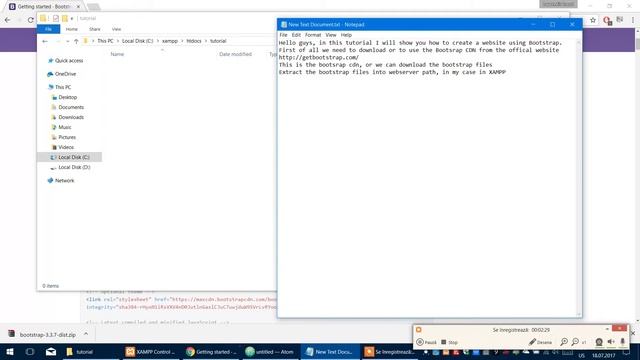Click Explorer back arrow button

[x=45, y=41]
